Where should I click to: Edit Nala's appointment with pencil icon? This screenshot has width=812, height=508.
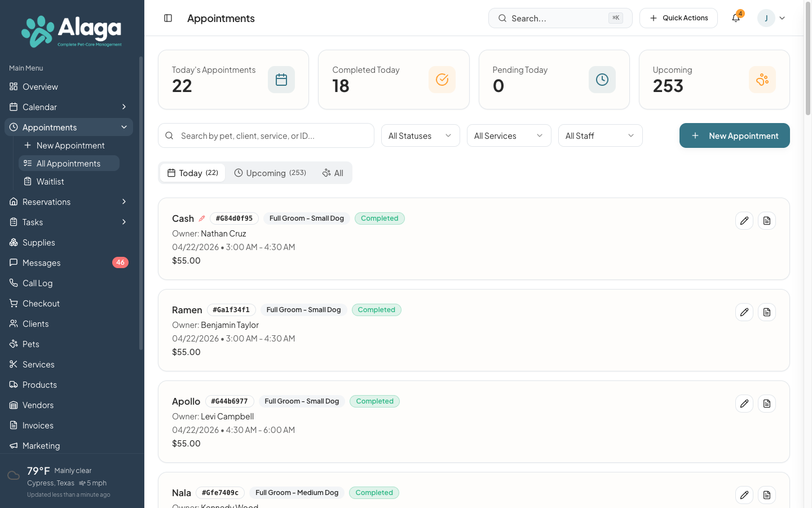[744, 495]
